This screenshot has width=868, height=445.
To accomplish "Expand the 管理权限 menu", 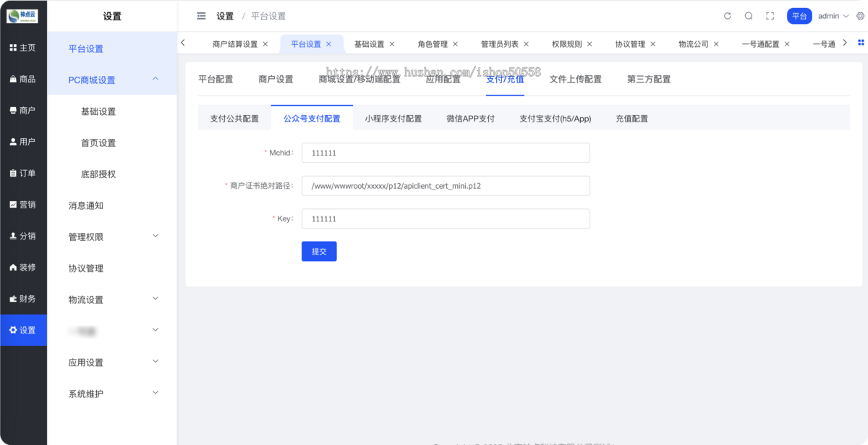I will click(156, 236).
